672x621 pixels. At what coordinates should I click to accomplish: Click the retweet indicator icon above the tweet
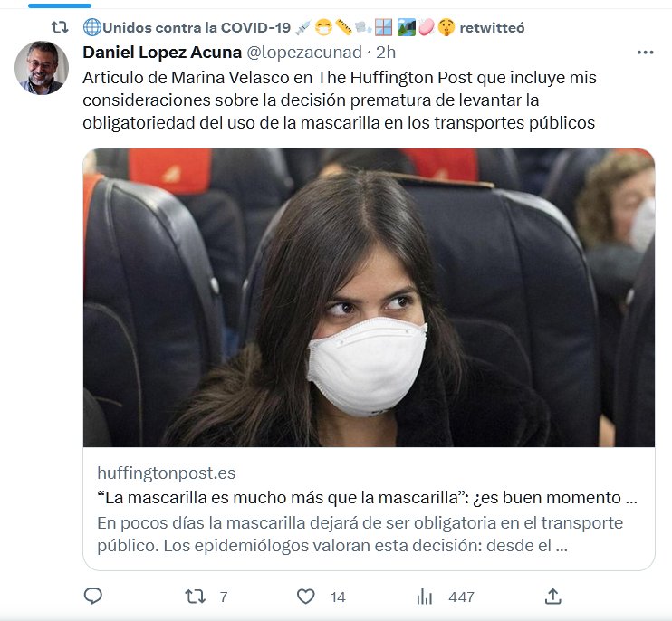(60, 28)
